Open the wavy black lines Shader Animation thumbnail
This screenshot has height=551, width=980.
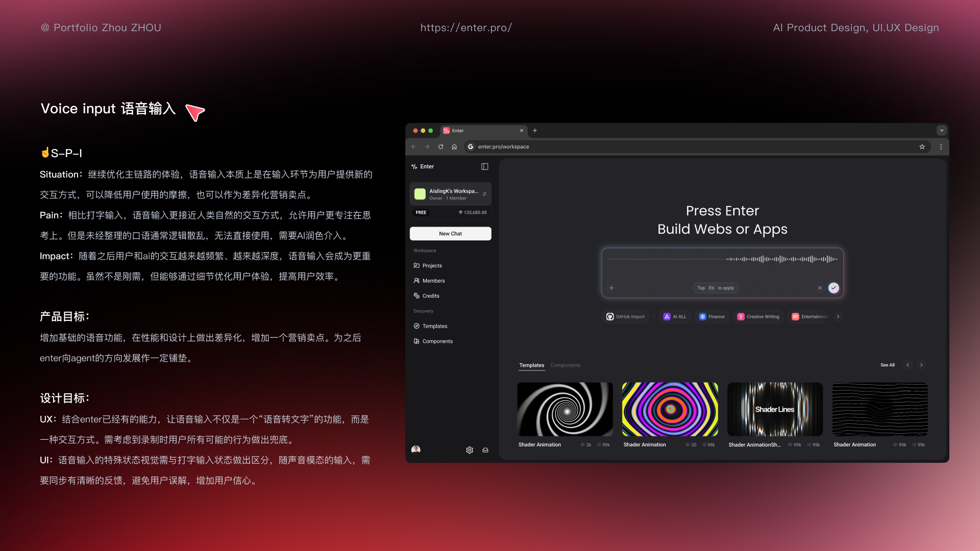[x=880, y=409]
